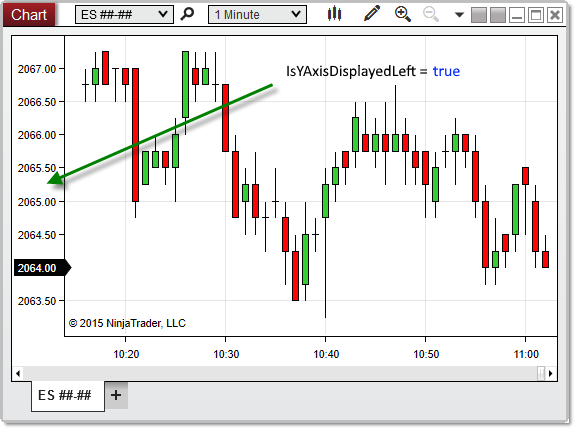Click the scrollbar right arrow
575x429 pixels.
[x=551, y=374]
